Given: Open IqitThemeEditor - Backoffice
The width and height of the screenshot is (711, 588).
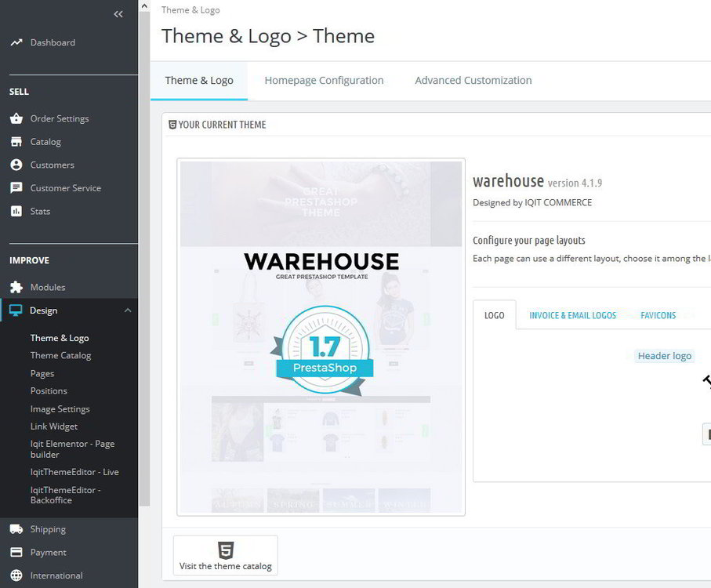Looking at the screenshot, I should (x=66, y=495).
